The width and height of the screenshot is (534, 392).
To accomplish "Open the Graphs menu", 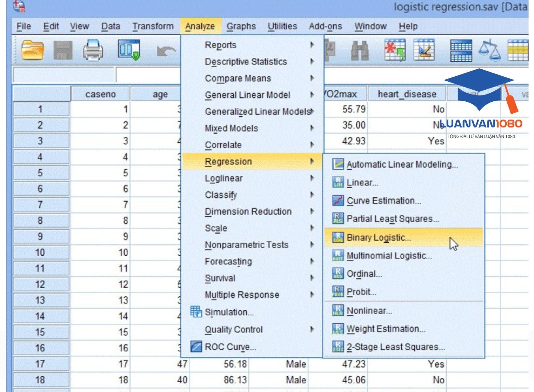I will coord(241,26).
